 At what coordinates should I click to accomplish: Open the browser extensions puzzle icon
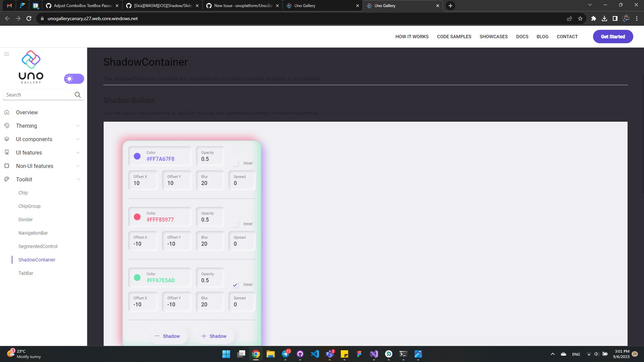(593, 18)
